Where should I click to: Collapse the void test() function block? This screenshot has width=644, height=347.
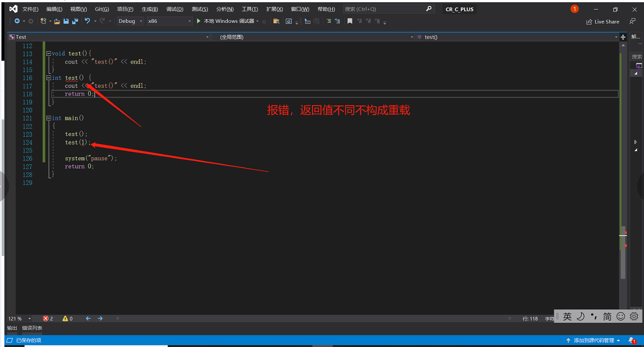49,54
